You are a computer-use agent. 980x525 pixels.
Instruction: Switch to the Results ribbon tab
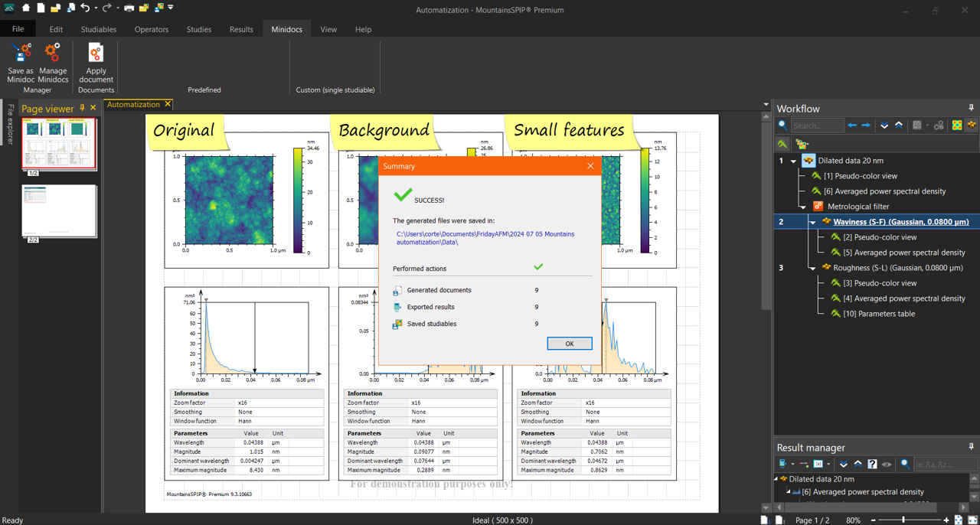[241, 29]
